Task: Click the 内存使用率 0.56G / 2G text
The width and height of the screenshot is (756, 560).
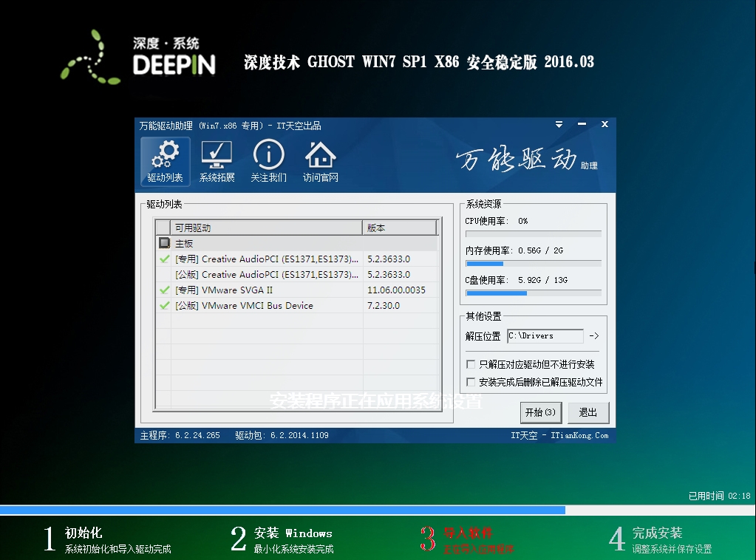Action: coord(514,250)
